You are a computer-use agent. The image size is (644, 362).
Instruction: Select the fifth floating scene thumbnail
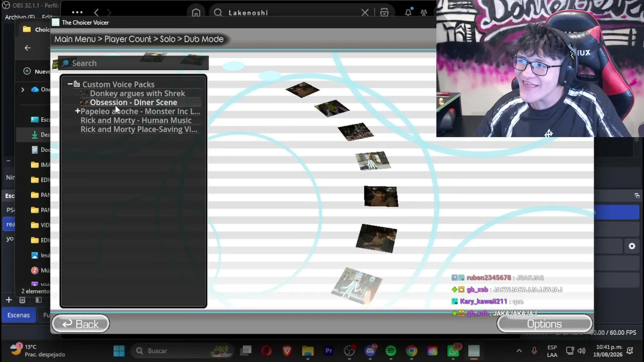pyautogui.click(x=381, y=196)
